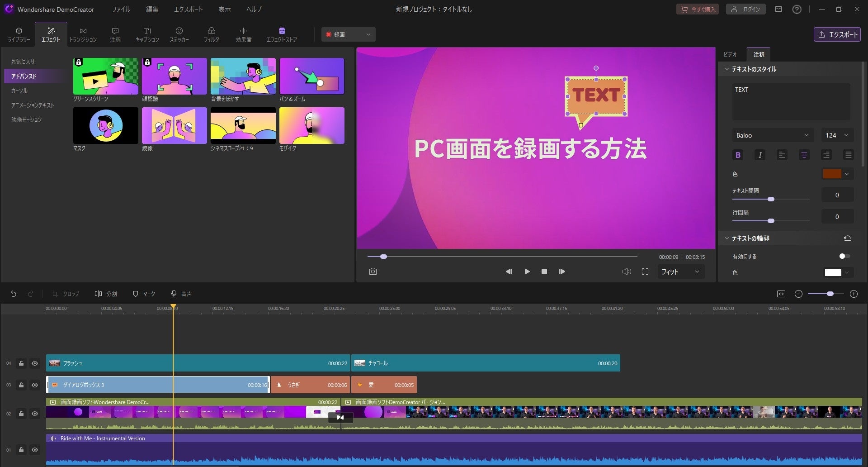Image resolution: width=868 pixels, height=467 pixels.
Task: Open the Filter (フィルタ) panel
Action: tap(211, 34)
